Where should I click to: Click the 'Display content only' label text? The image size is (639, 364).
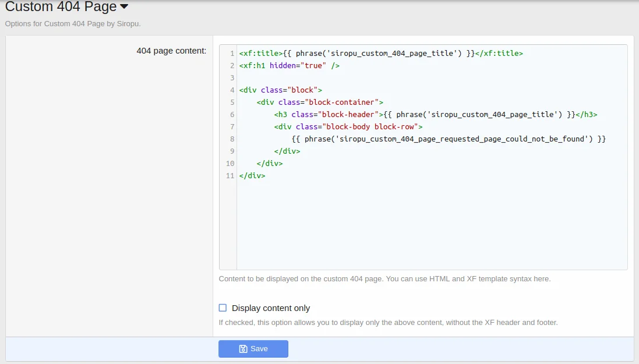coord(271,308)
